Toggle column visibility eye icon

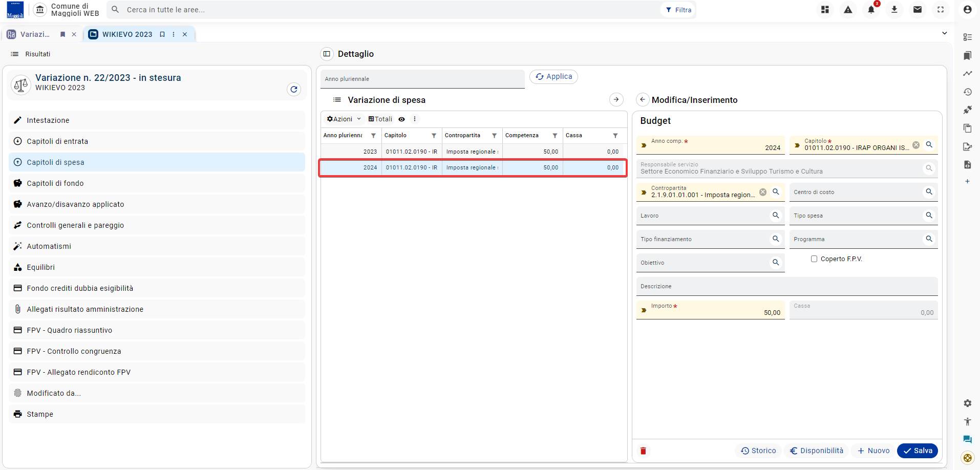[402, 119]
